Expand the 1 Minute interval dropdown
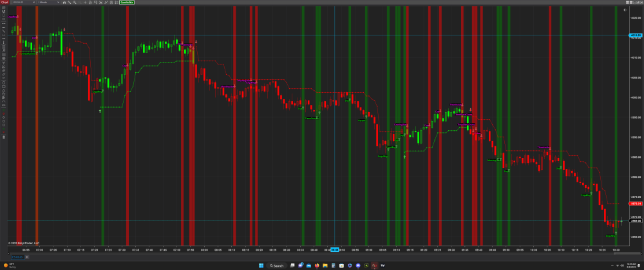The image size is (644, 270). (44, 3)
